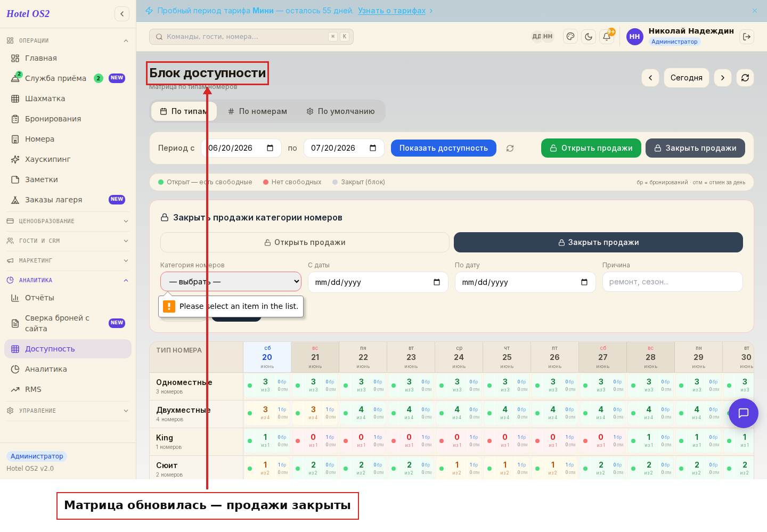The image size is (767, 532).
Task: Click the logout icon next to the profile
Action: 747,37
